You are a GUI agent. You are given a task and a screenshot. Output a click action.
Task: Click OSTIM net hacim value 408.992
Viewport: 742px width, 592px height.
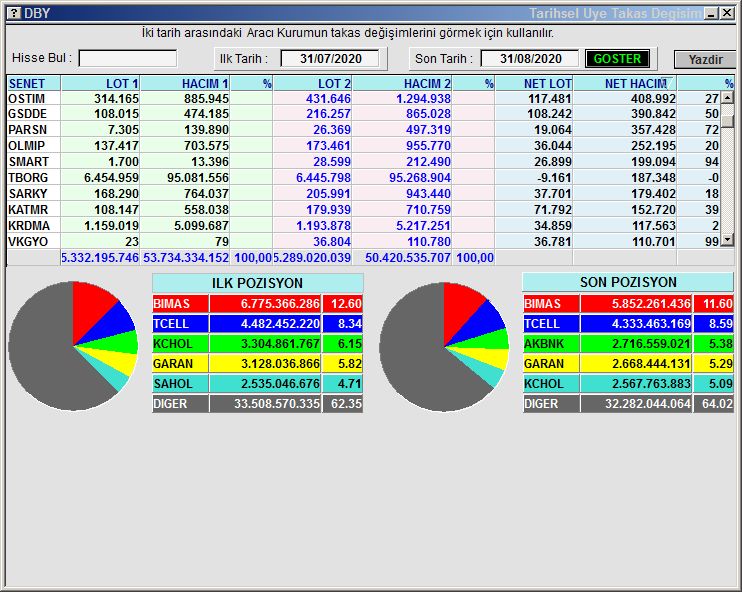(x=653, y=98)
